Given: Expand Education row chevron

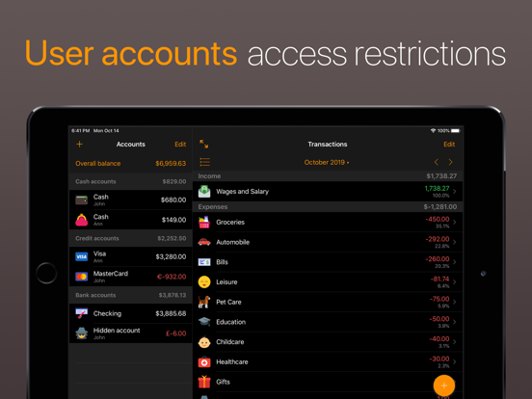Looking at the screenshot, I should 455,322.
